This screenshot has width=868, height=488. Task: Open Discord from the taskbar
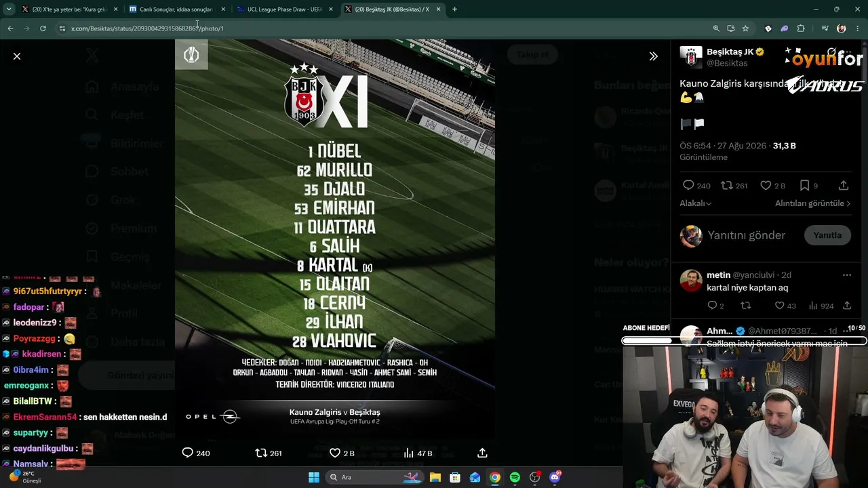(555, 477)
